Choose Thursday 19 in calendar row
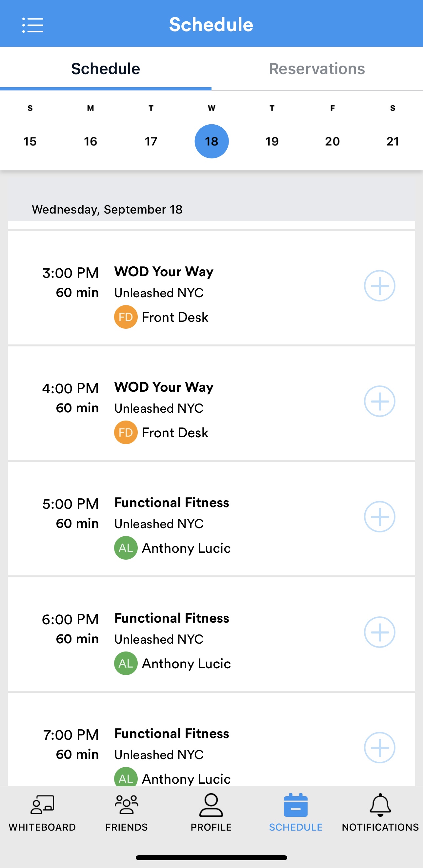This screenshot has width=423, height=868. click(x=272, y=141)
